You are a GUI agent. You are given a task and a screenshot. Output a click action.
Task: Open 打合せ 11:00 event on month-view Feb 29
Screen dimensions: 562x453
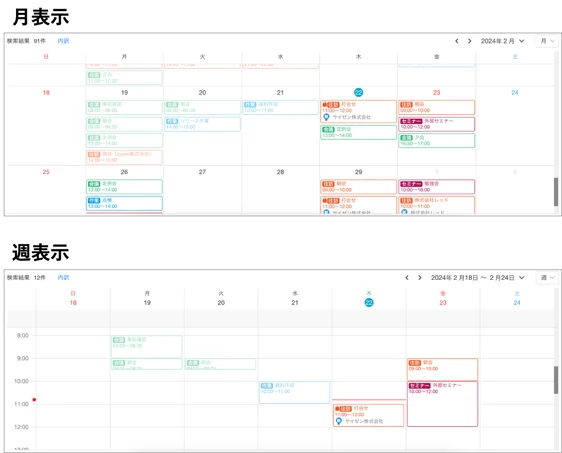coord(358,205)
